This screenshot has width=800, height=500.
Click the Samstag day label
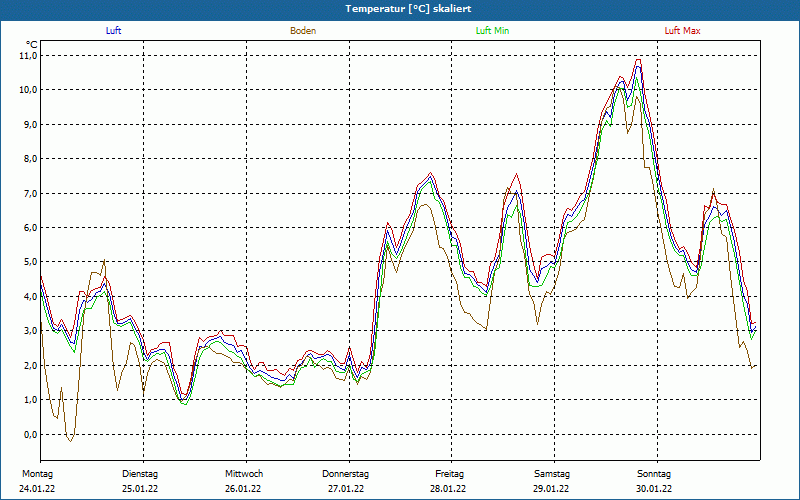tap(552, 474)
